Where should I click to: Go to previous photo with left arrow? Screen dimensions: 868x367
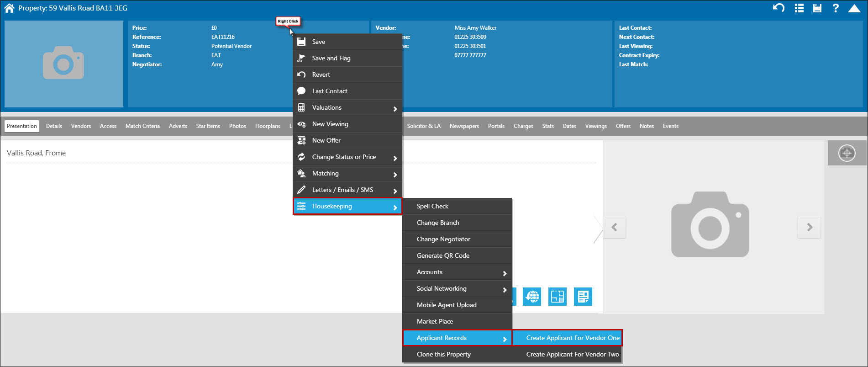(614, 227)
